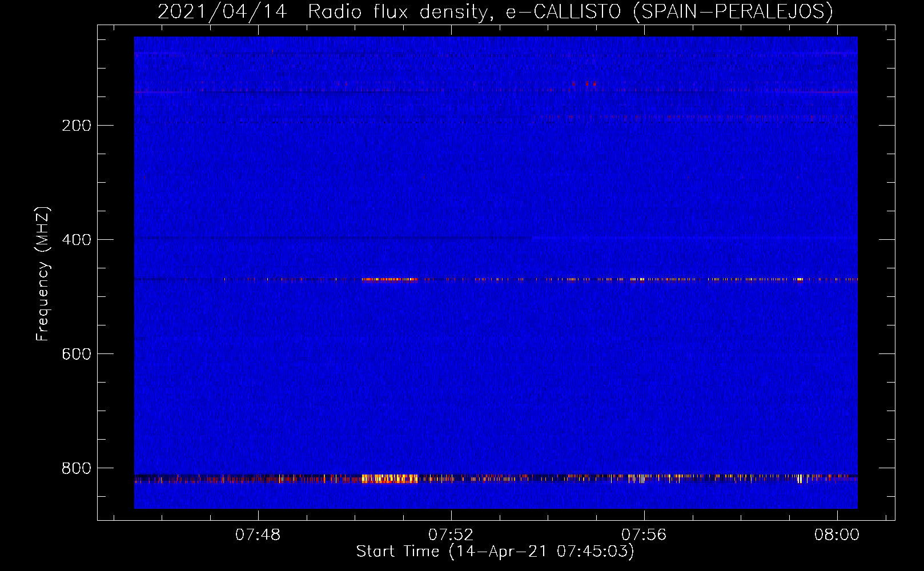Click the 'Frequency (MHZ)' axis title
This screenshot has width=924, height=571.
(x=43, y=274)
